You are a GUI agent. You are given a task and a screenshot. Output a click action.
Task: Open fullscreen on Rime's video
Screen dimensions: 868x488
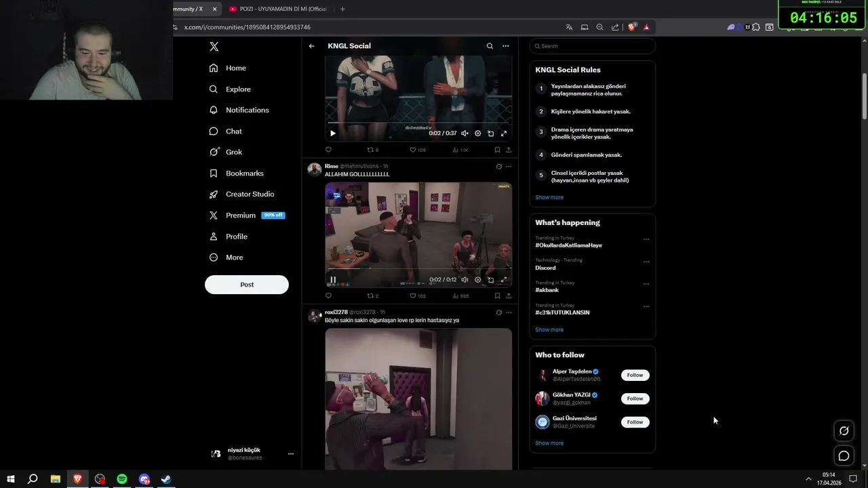tap(503, 279)
